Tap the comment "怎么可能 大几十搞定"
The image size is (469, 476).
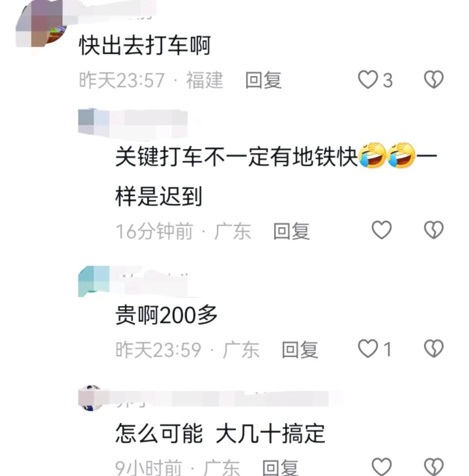[x=220, y=433]
